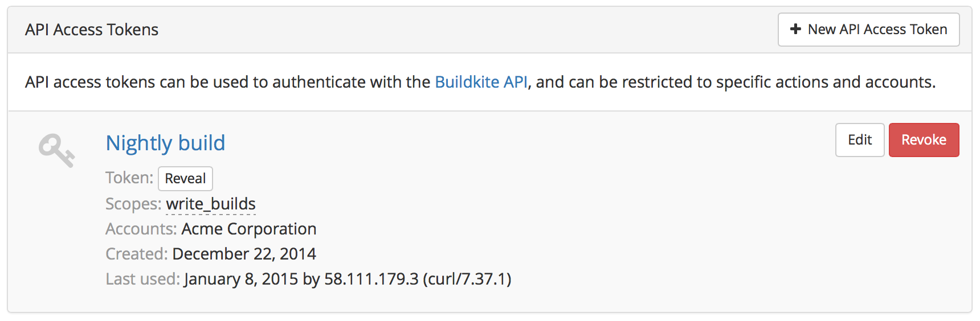Open the Buildkite API link
Image resolution: width=980 pixels, height=321 pixels.
pyautogui.click(x=481, y=82)
